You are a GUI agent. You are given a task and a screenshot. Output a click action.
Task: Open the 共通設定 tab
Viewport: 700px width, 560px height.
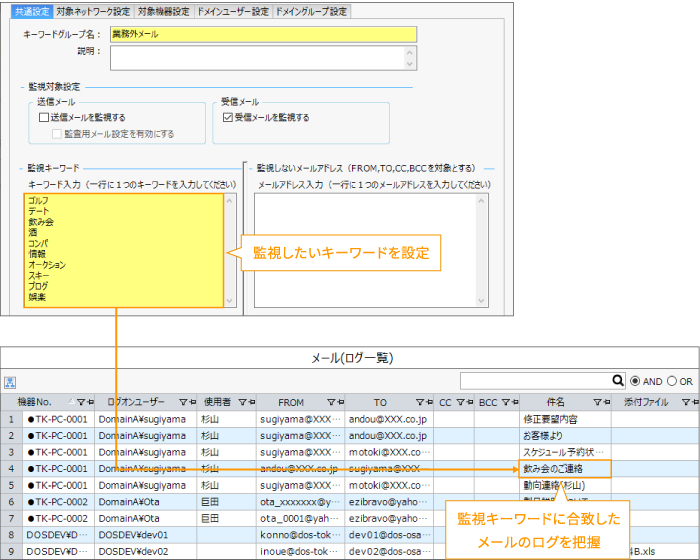[32, 12]
